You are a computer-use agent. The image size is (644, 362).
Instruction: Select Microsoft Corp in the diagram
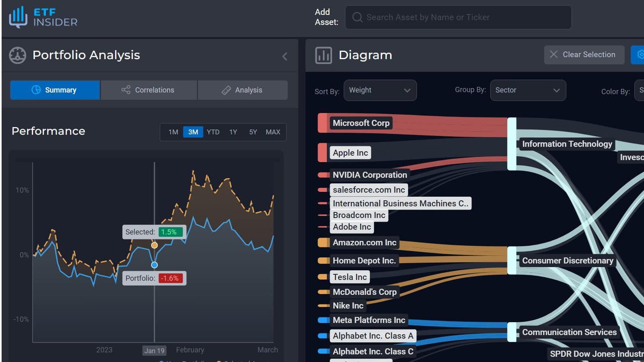tap(361, 123)
